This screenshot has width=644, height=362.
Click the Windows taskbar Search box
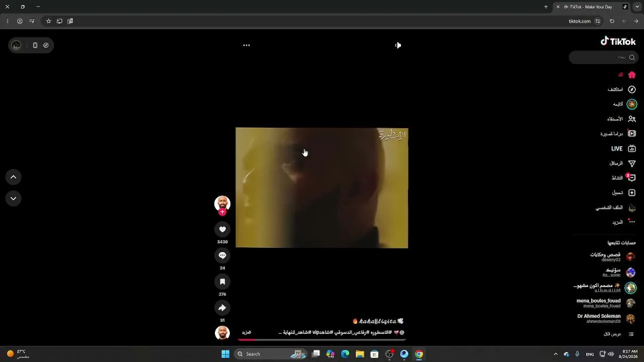point(270,354)
